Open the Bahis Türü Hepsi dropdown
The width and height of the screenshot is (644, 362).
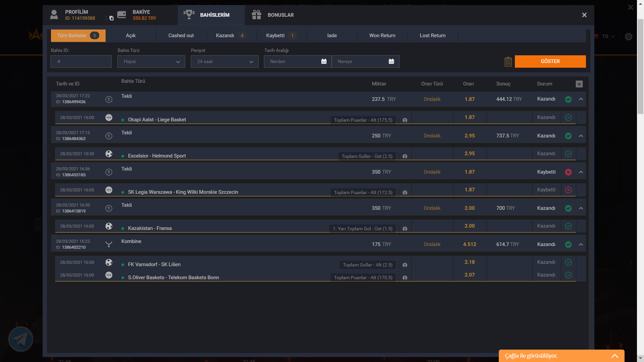click(x=151, y=62)
